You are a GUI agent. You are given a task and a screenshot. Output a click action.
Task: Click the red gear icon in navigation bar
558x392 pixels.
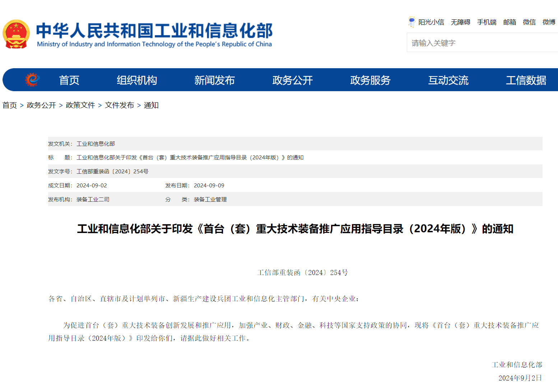(x=32, y=80)
